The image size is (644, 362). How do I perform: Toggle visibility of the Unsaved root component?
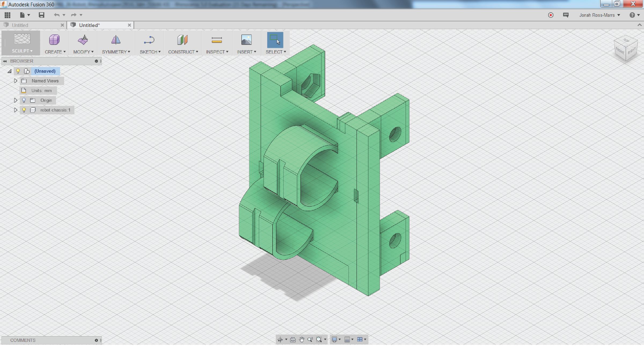[18, 71]
